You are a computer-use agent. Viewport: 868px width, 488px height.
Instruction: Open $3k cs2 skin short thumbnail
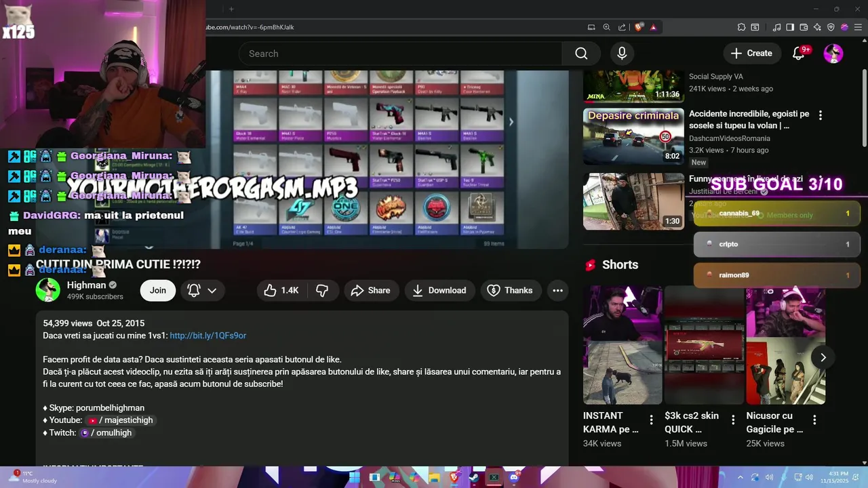click(x=704, y=345)
